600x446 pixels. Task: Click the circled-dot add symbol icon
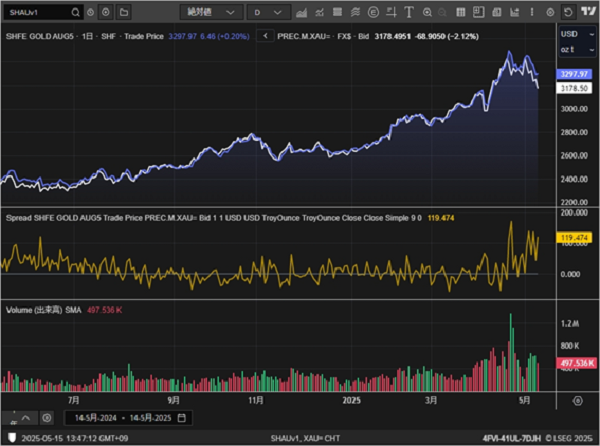[106, 12]
